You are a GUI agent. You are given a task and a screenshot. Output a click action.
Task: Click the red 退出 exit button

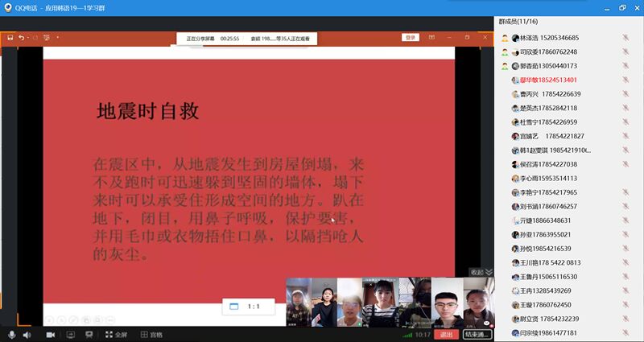pos(447,334)
